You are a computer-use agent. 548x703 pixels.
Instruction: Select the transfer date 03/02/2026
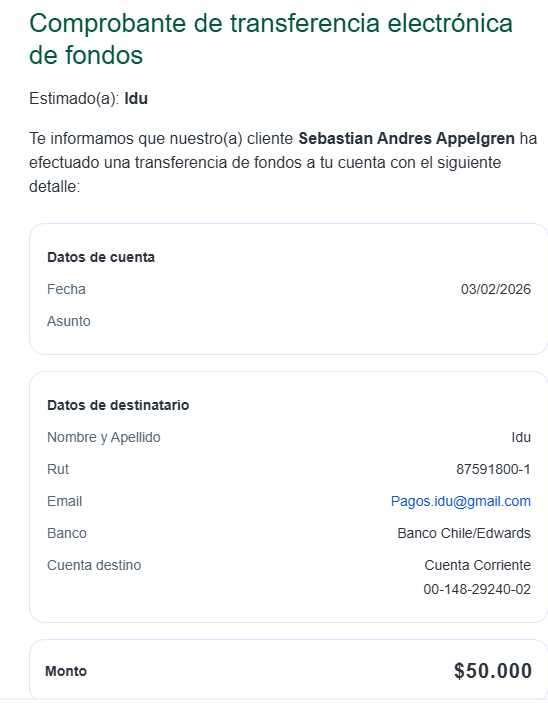click(x=496, y=289)
